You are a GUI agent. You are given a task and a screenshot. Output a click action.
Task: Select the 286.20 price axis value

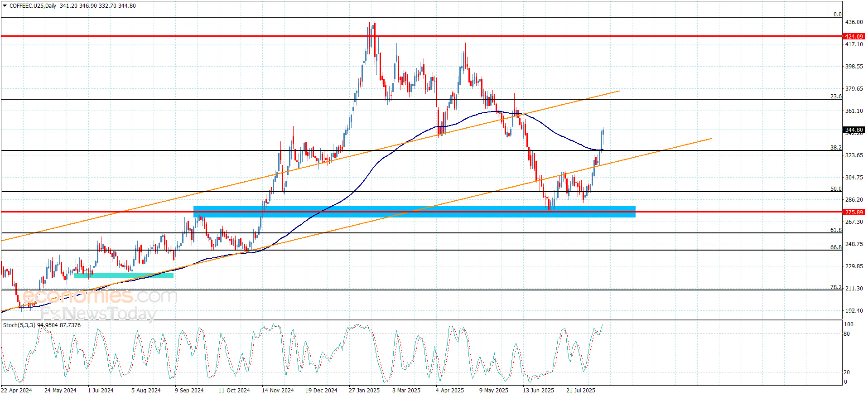[x=854, y=200]
